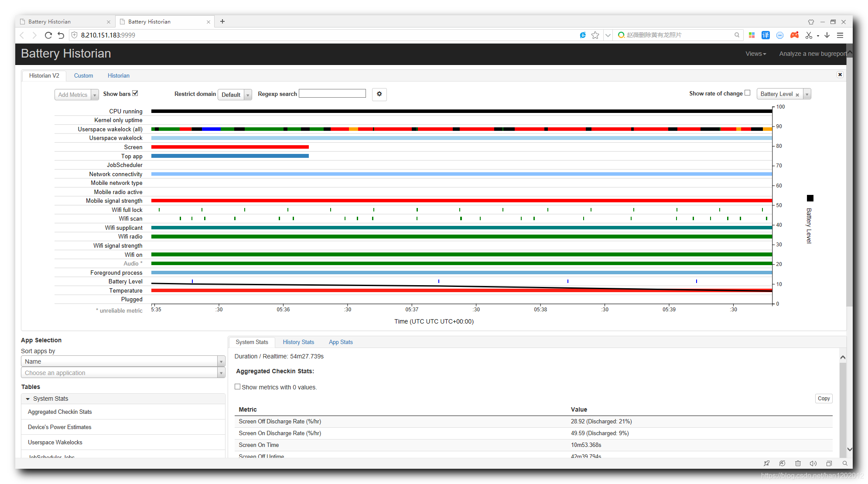
Task: Click the blue translate icon
Action: point(765,35)
